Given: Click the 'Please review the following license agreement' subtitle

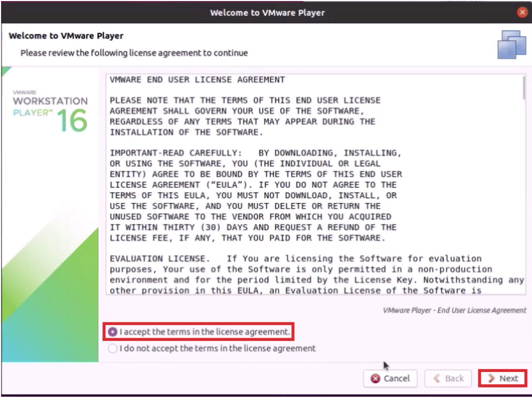Looking at the screenshot, I should [134, 53].
